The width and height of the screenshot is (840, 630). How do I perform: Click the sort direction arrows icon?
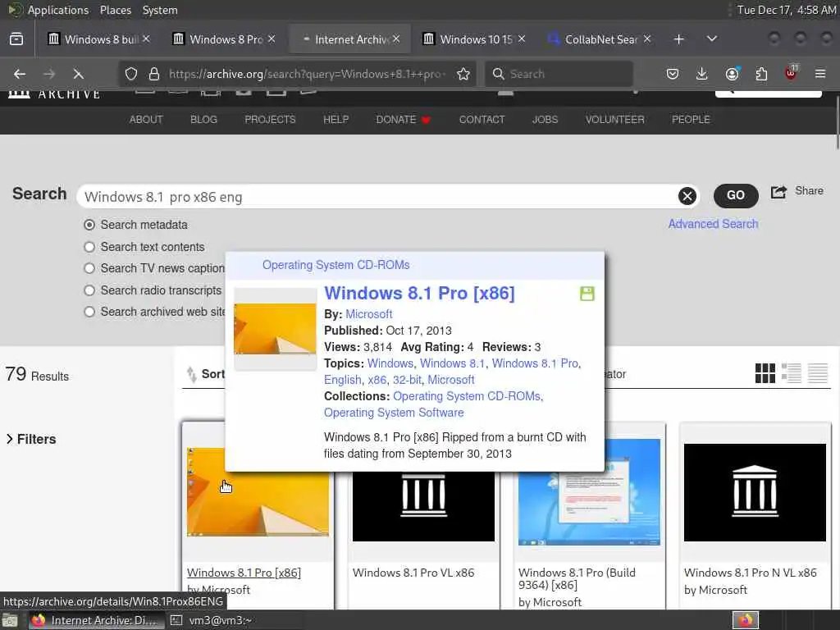pos(191,374)
